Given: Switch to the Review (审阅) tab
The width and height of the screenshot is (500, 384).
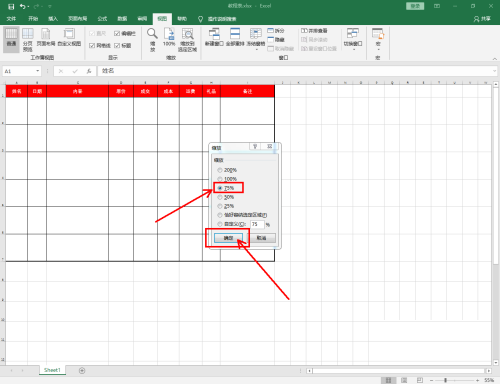Looking at the screenshot, I should coord(142,19).
